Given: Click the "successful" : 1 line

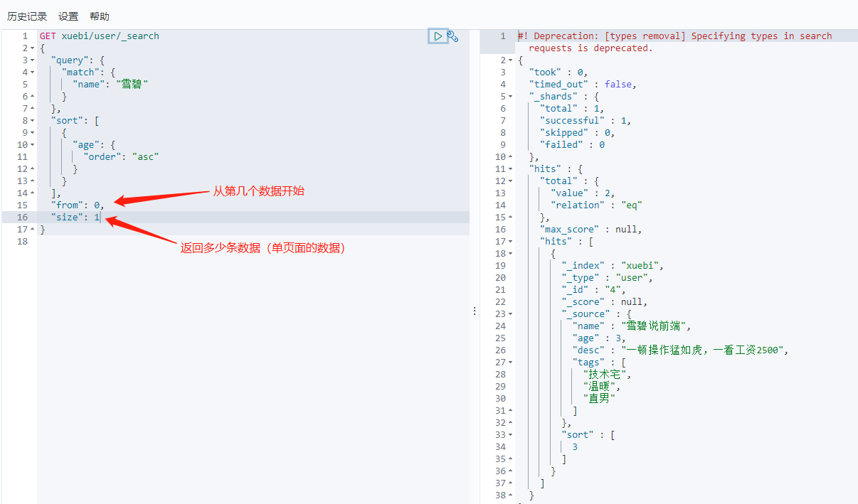Looking at the screenshot, I should [x=586, y=121].
